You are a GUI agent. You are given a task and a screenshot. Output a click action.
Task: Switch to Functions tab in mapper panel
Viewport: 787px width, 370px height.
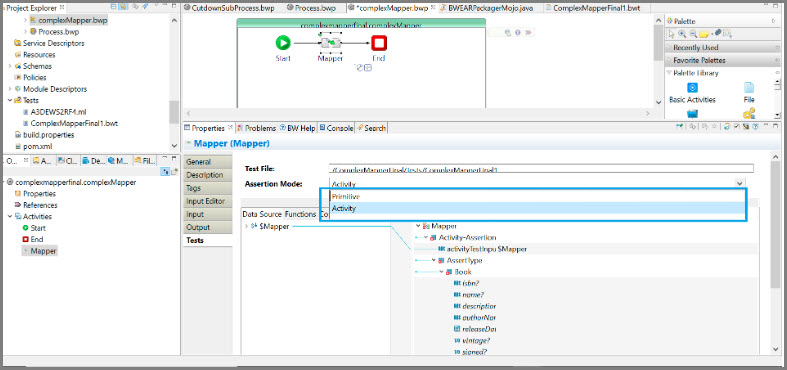pyautogui.click(x=300, y=214)
